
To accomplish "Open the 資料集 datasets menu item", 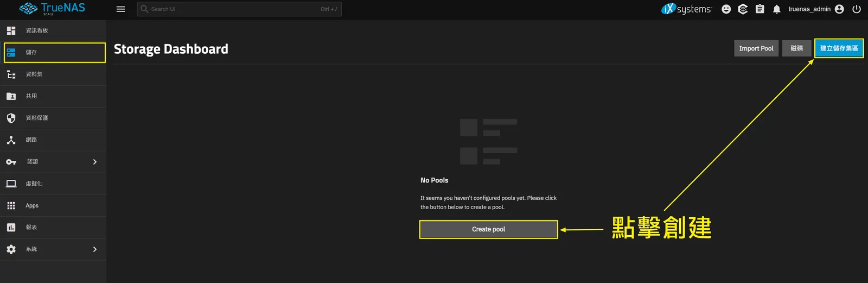I will pyautogui.click(x=53, y=74).
